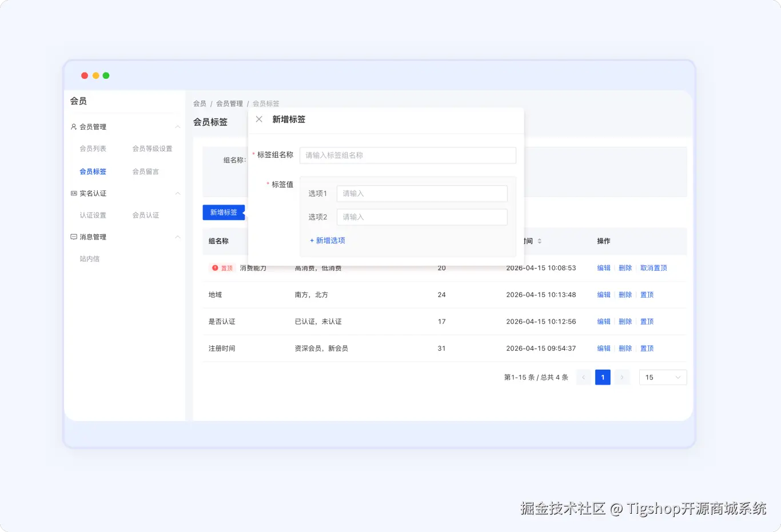Pin the 注册时间 row with 置顶
Viewport: 781px width, 532px height.
point(647,349)
